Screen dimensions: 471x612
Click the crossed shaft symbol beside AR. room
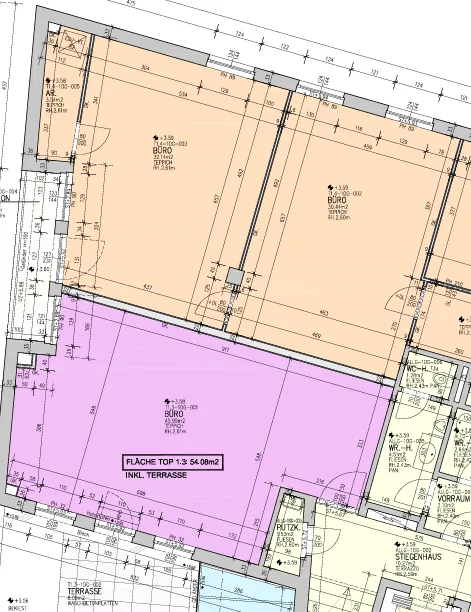(x=71, y=42)
